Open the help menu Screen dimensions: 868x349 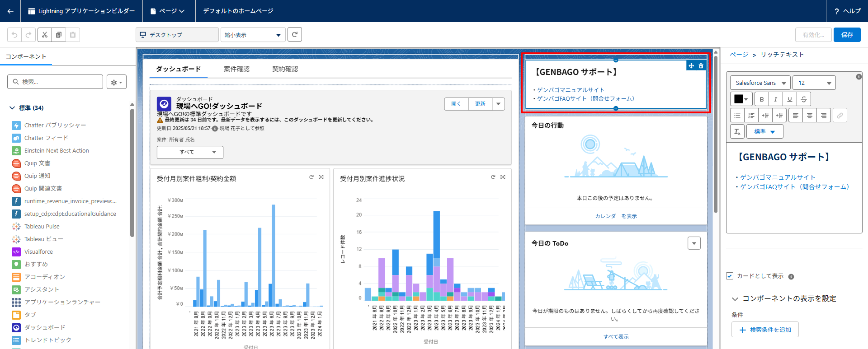pyautogui.click(x=847, y=11)
